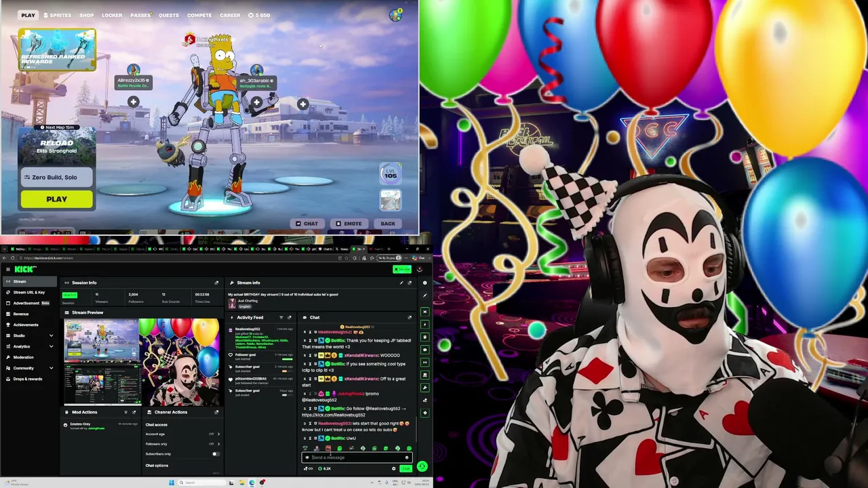The image size is (868, 488).
Task: Pop out the Session Info panel
Action: 216,283
